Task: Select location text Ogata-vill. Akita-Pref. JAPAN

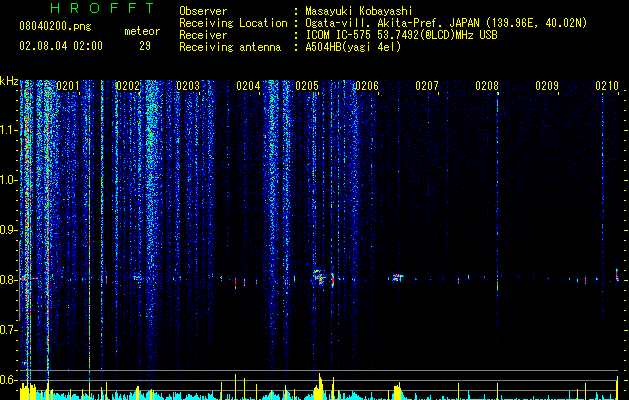Action: 392,23
